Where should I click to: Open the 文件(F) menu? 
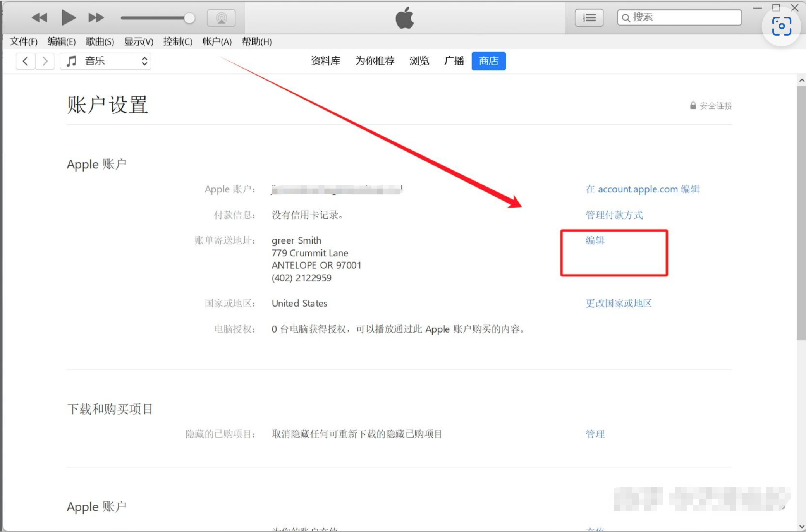click(x=23, y=41)
